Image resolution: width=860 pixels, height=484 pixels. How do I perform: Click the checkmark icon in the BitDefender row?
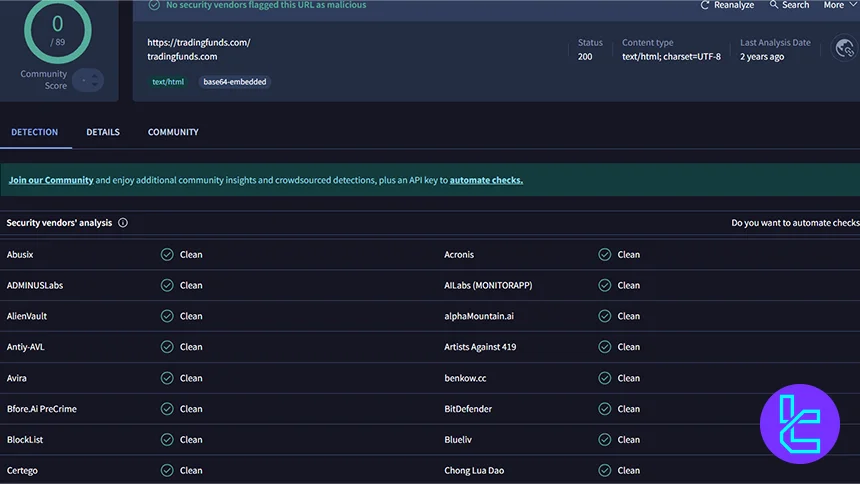pyautogui.click(x=604, y=409)
